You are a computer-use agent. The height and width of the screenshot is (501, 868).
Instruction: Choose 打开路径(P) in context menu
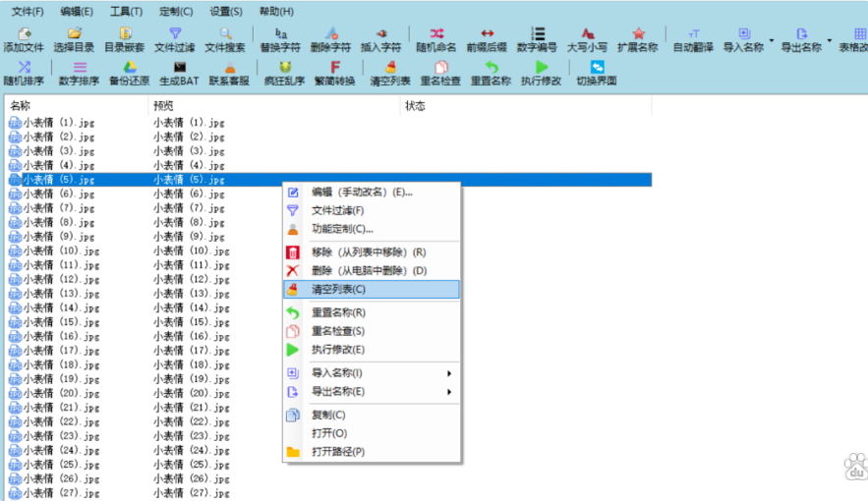pyautogui.click(x=372, y=452)
